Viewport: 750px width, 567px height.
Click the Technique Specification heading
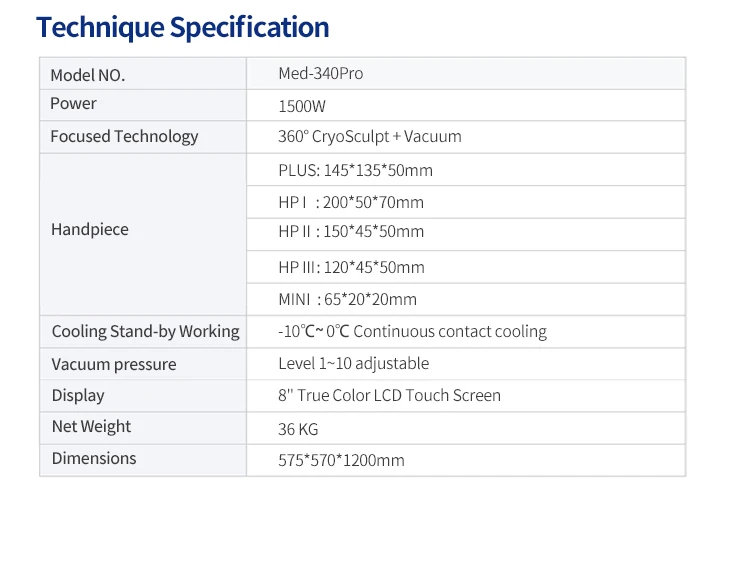tap(183, 27)
